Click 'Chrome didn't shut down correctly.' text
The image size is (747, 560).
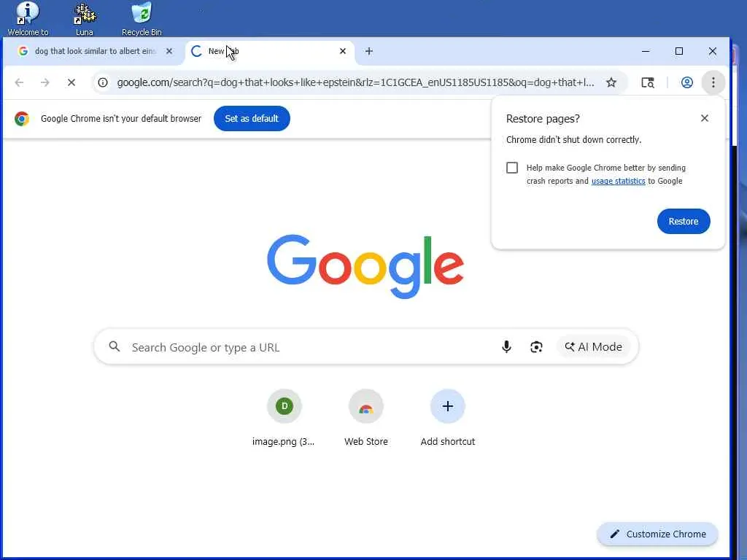coord(573,139)
